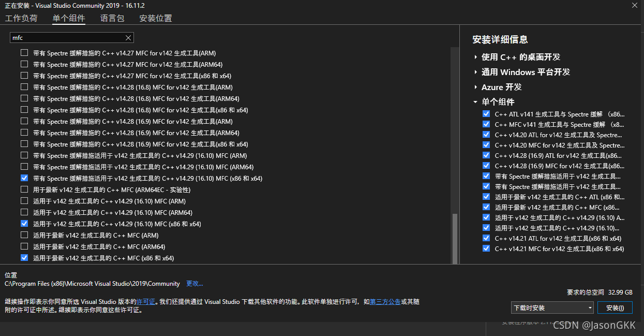Uncheck 适用于最新 v142 C++ ATL in details
This screenshot has width=644, height=336.
click(486, 197)
